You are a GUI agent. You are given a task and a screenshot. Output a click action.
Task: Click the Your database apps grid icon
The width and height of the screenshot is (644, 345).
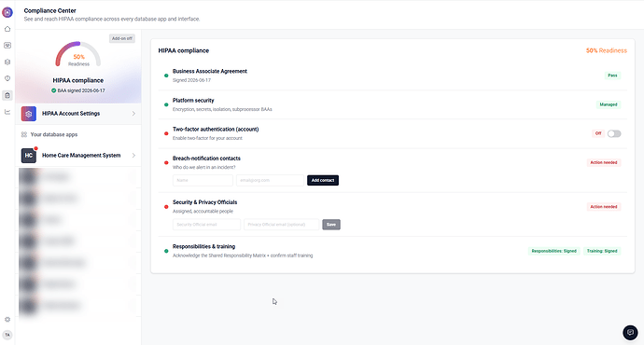click(24, 134)
